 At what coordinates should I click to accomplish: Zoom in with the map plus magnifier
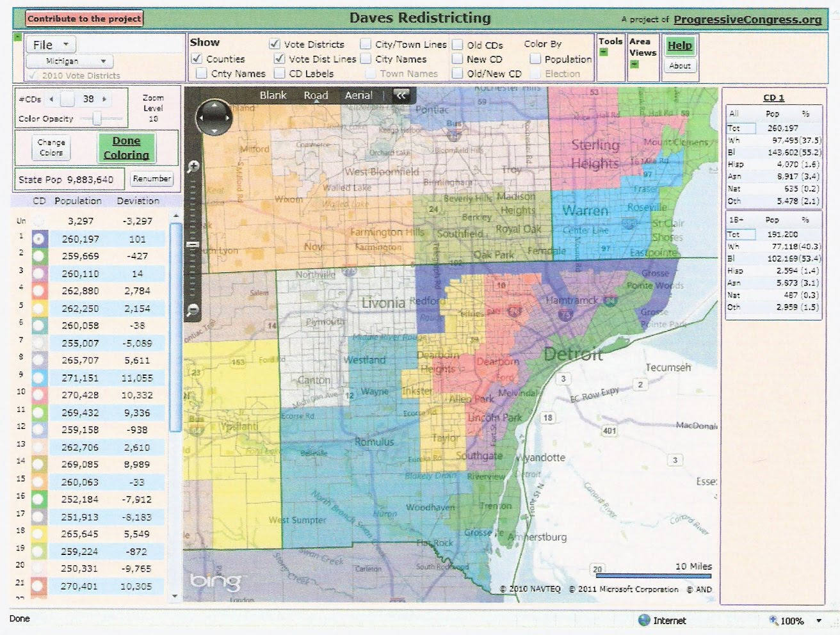(x=193, y=167)
